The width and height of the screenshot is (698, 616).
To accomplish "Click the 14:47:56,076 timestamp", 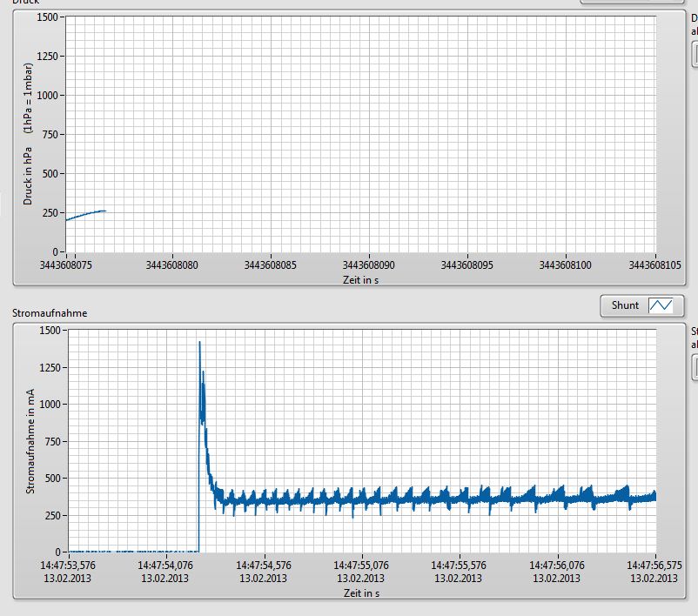I will (x=557, y=566).
